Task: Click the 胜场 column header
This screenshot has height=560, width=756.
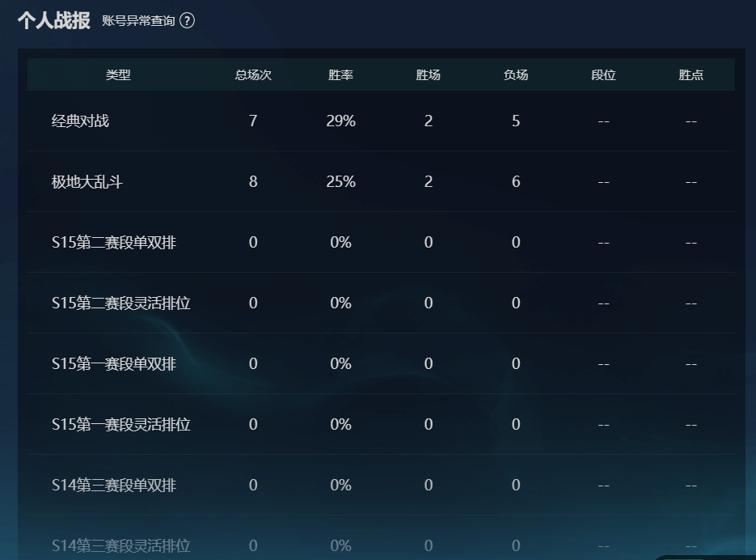Action: (429, 74)
